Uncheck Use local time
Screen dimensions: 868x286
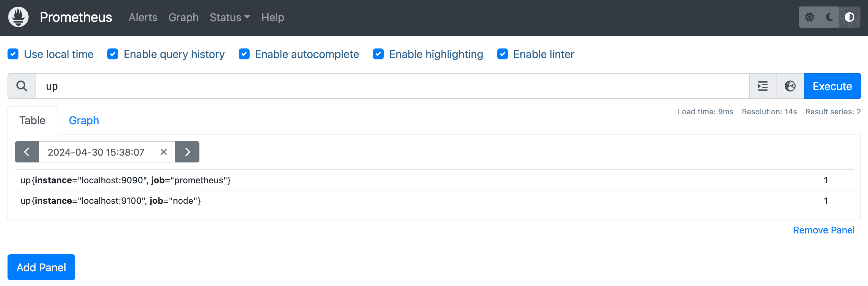pyautogui.click(x=13, y=54)
